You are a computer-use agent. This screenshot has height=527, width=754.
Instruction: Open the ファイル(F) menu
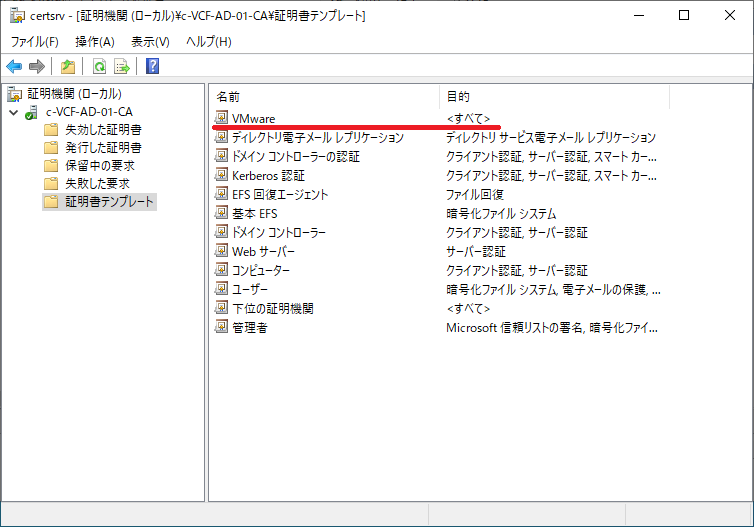35,42
